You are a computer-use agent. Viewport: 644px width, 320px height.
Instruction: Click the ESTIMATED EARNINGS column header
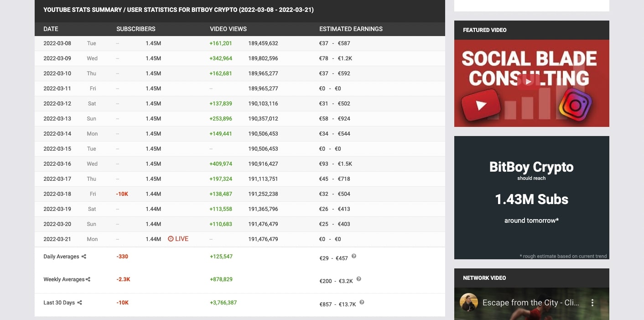[x=351, y=29]
